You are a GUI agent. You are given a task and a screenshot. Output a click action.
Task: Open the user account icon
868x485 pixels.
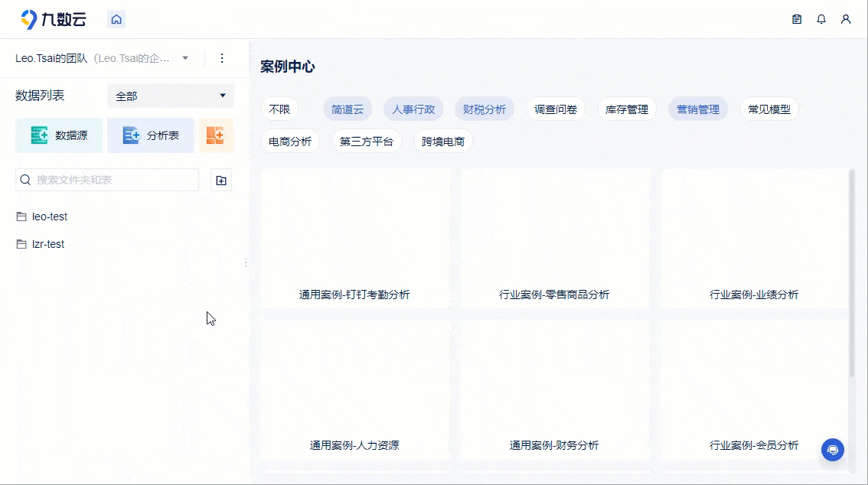845,19
